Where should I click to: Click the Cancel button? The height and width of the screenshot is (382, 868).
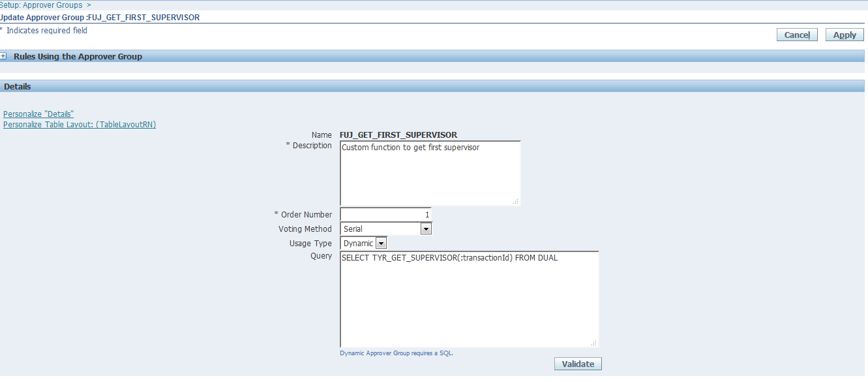797,35
